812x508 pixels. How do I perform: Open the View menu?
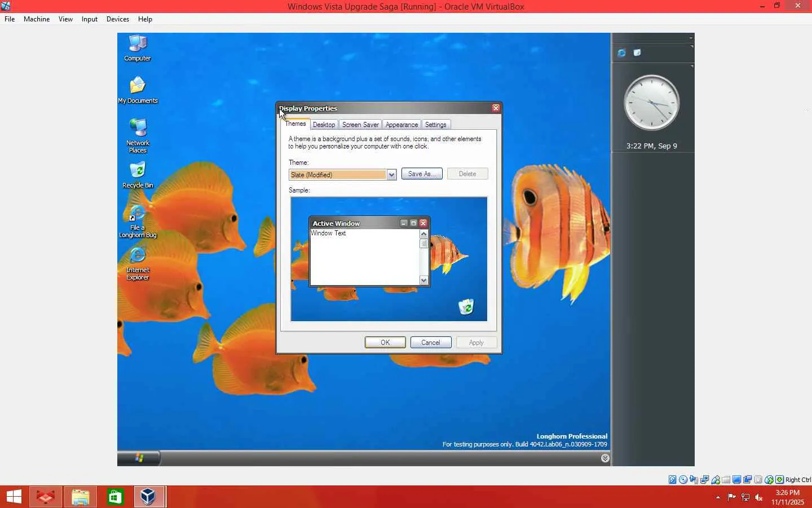pos(65,19)
